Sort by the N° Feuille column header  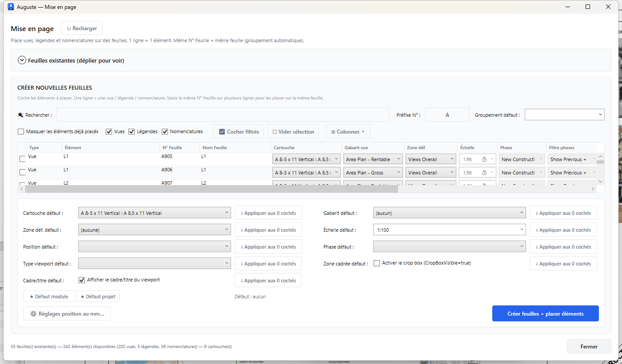172,147
